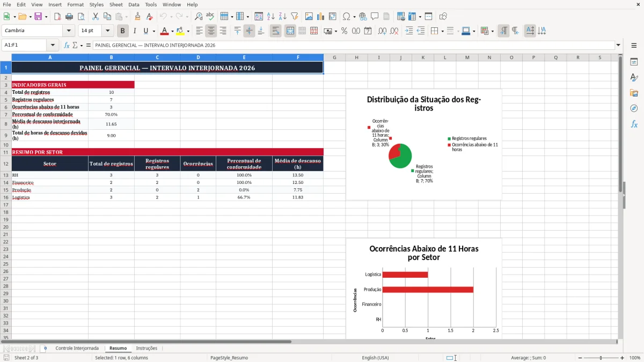The image size is (644, 362).
Task: Select row 13 header
Action: (x=6, y=175)
